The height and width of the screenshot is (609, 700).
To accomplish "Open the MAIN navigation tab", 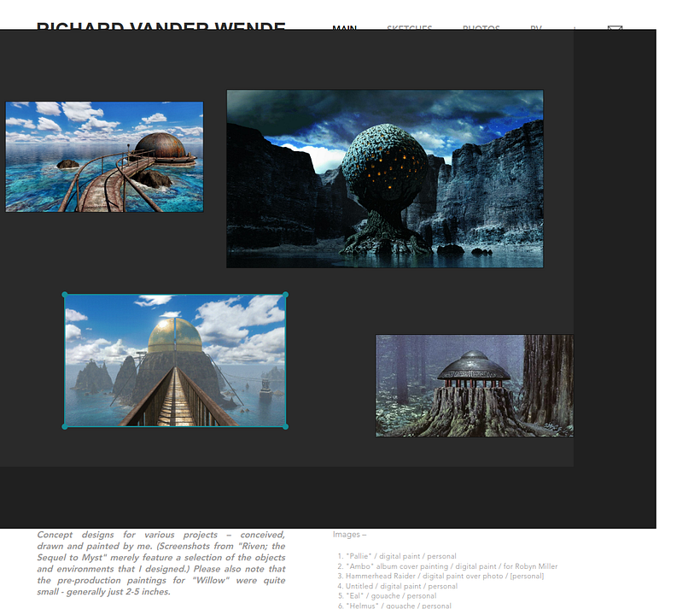I will tap(345, 27).
